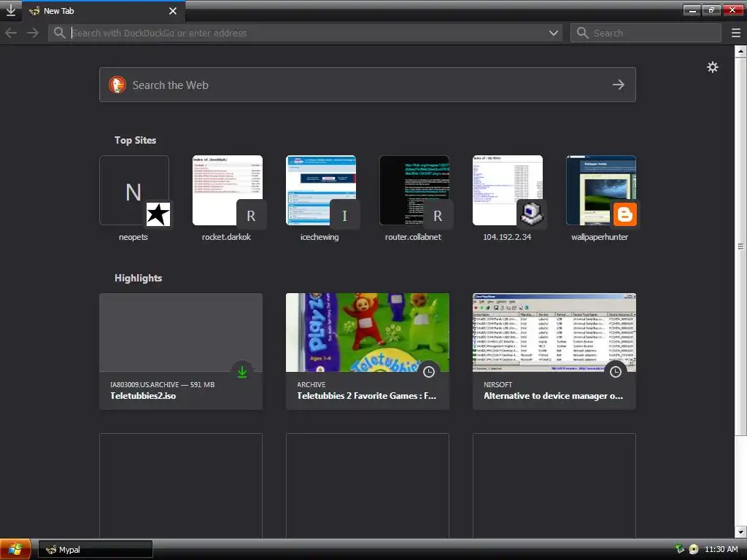Screen dimensions: 747x560
Task: Submit web search with arrow button
Action: coord(619,85)
